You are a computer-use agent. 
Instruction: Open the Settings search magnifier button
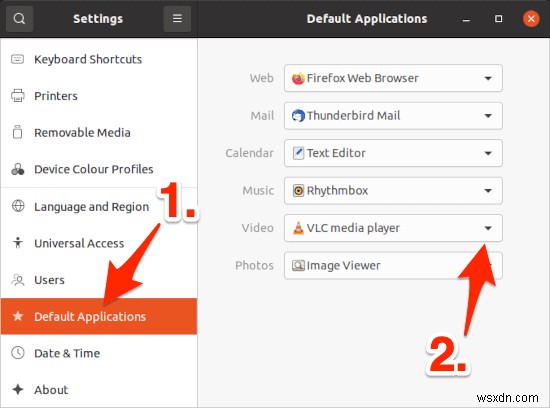pyautogui.click(x=19, y=18)
